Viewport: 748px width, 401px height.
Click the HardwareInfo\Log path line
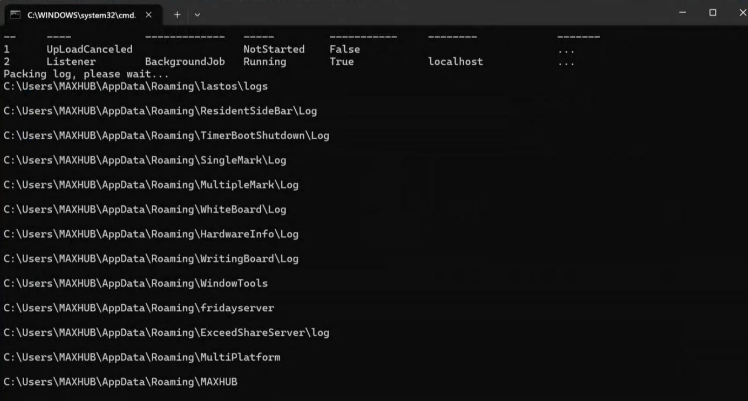[151, 234]
